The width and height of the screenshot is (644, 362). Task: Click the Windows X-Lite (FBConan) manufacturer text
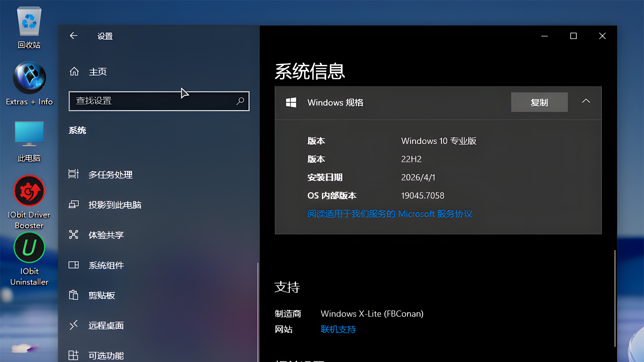click(372, 313)
